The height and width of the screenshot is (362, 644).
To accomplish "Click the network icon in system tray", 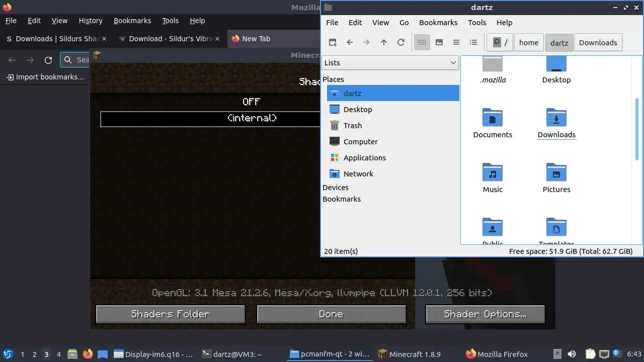I will point(604,354).
